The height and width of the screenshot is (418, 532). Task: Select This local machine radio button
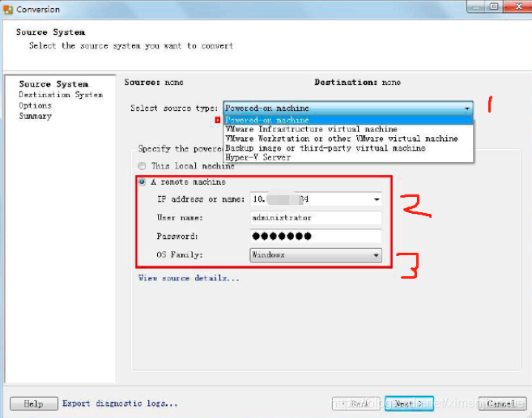142,166
